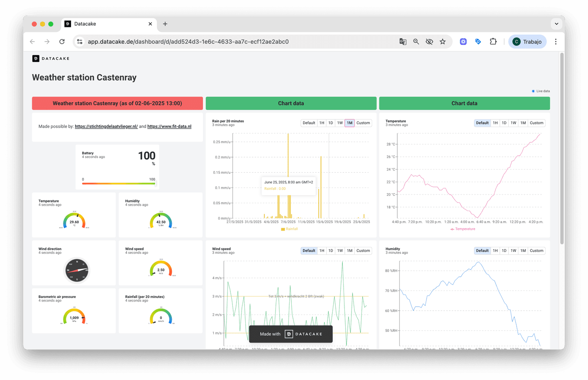588x380 pixels.
Task: Click the Google Translate icon in the address bar
Action: coord(403,41)
